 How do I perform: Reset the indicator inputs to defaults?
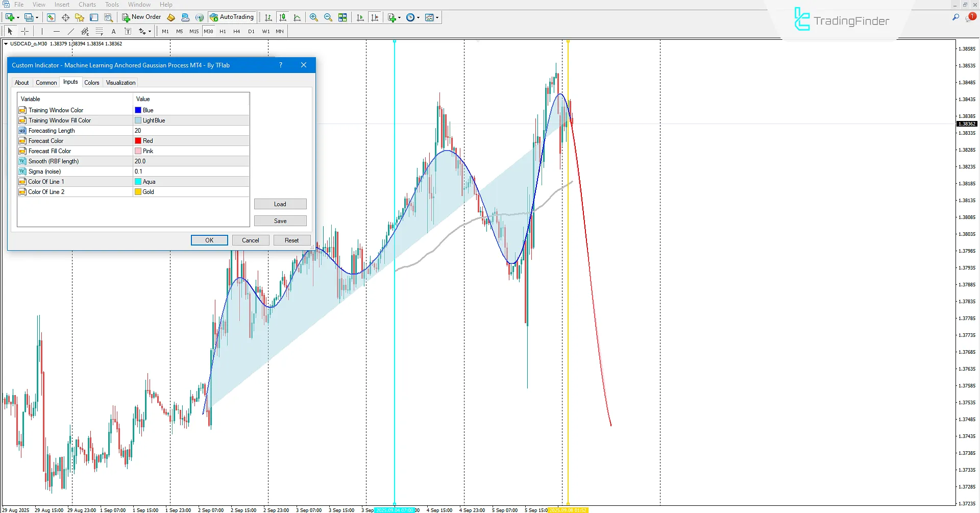pyautogui.click(x=291, y=240)
